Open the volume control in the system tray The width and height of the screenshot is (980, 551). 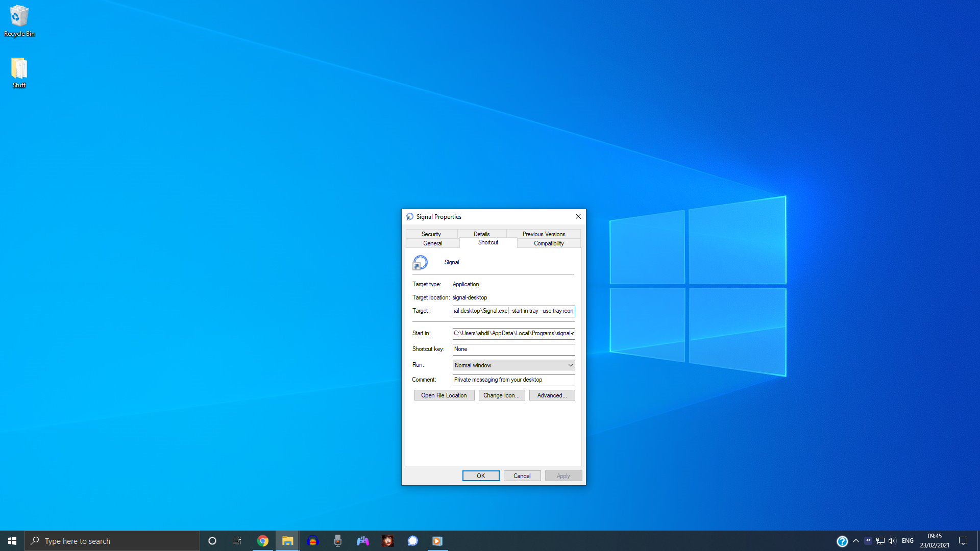coord(892,541)
